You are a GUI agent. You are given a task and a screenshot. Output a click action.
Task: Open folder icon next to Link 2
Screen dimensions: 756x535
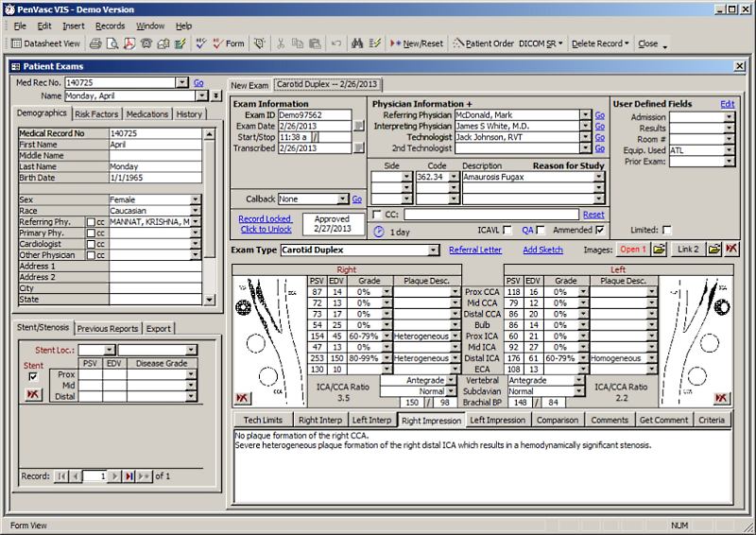(714, 250)
